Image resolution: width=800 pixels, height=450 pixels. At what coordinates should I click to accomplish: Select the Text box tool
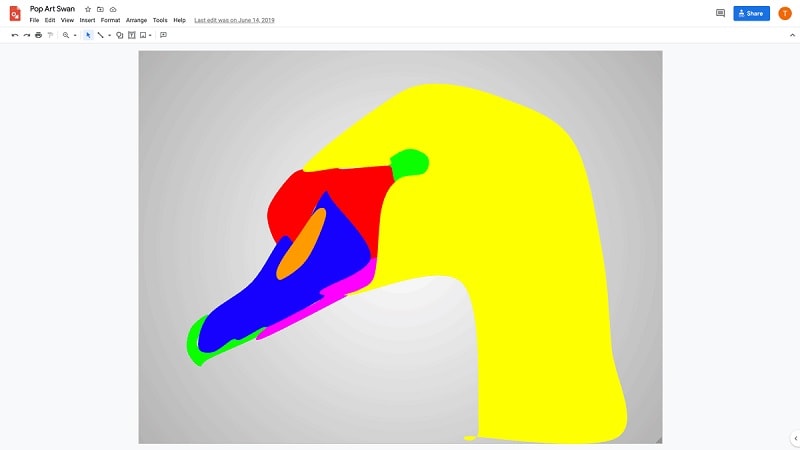[132, 35]
